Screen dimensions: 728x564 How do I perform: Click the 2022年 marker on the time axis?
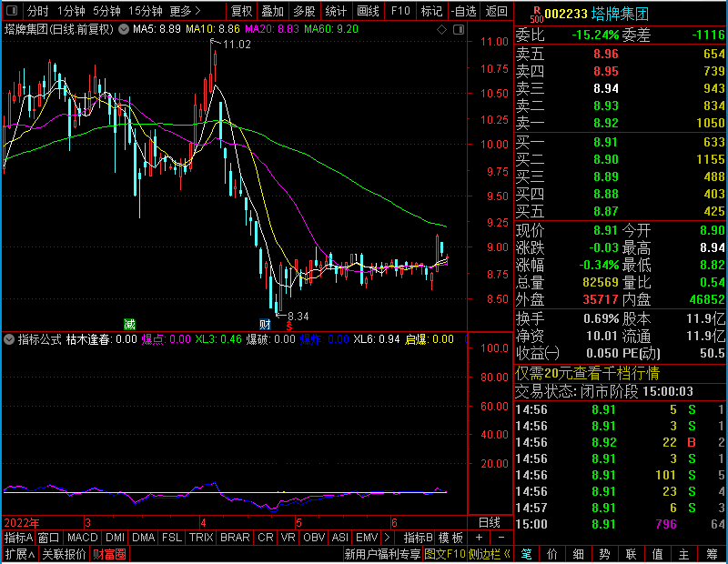(21, 523)
